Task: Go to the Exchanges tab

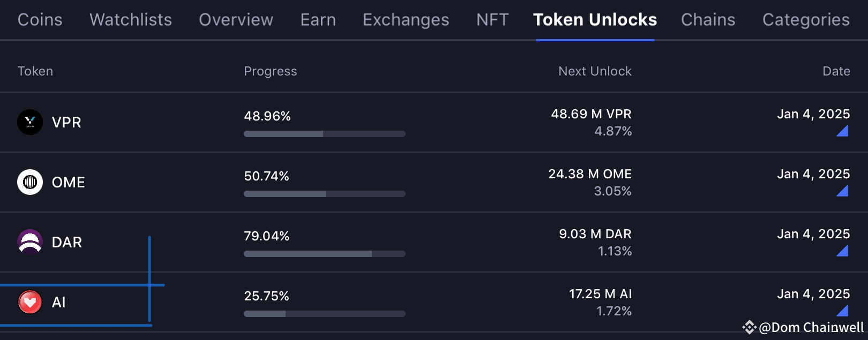Action: pyautogui.click(x=406, y=20)
